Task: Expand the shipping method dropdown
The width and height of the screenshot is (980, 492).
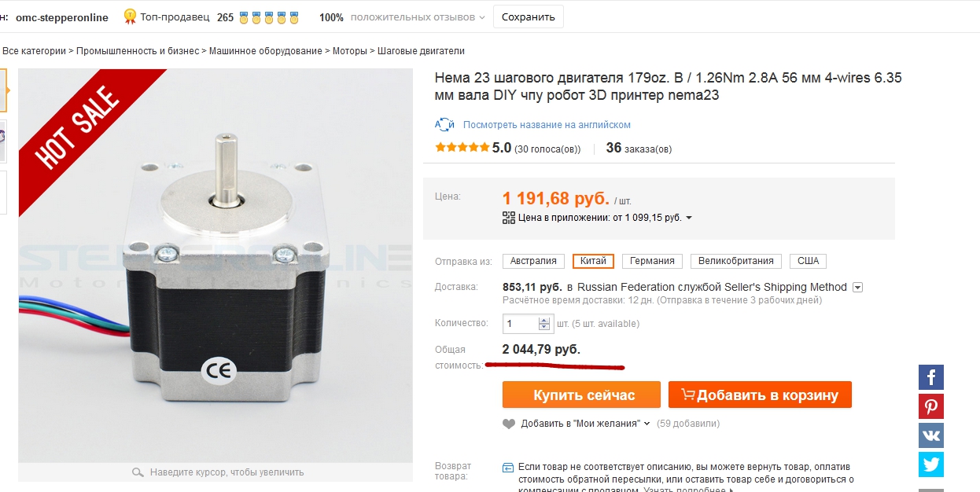Action: (858, 288)
